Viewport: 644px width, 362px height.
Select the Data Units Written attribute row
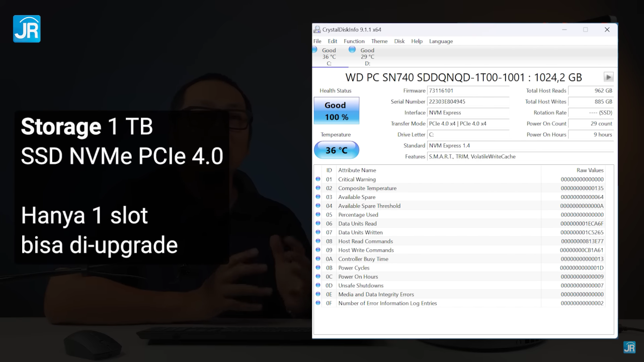coord(360,232)
